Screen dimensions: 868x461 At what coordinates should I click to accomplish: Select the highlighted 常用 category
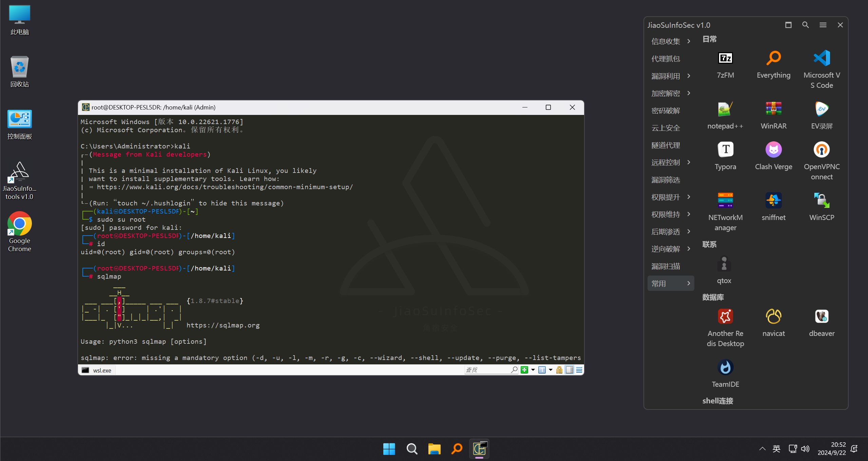tap(671, 283)
